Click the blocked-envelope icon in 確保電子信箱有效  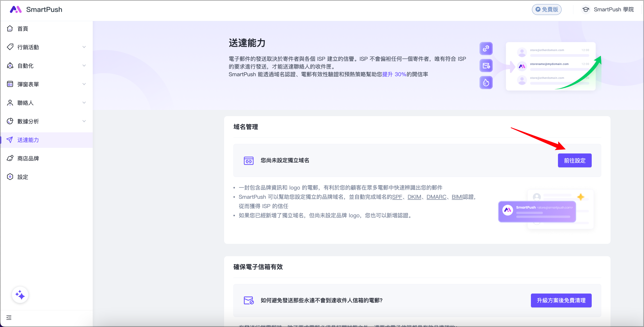point(249,300)
